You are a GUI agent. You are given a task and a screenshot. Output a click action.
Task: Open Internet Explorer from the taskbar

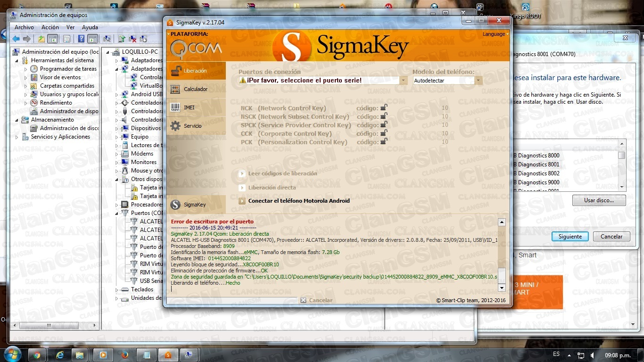click(x=60, y=354)
